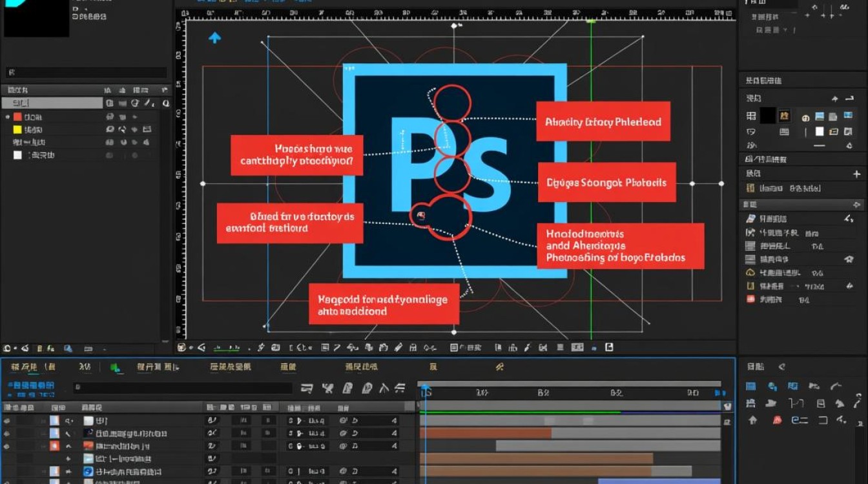Screen dimensions: 868x484
Task: Hide the second timeline layer using its eye icon
Action: click(x=8, y=434)
